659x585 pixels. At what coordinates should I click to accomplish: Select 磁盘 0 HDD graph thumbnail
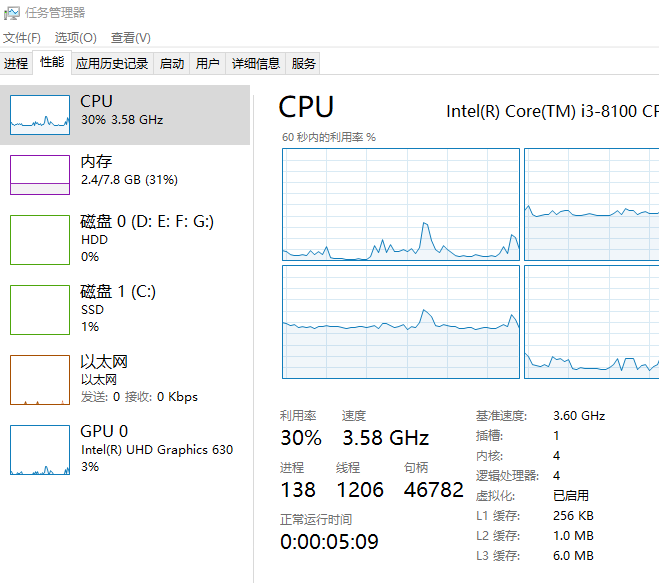[x=40, y=239]
